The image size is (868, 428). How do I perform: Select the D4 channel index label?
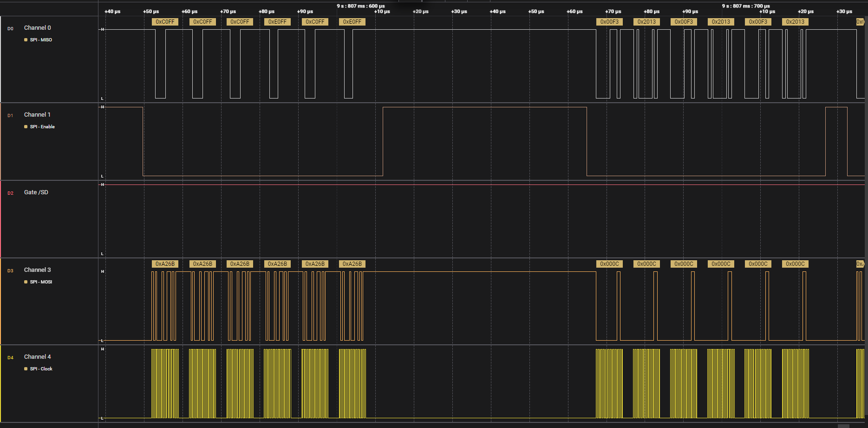coord(10,358)
